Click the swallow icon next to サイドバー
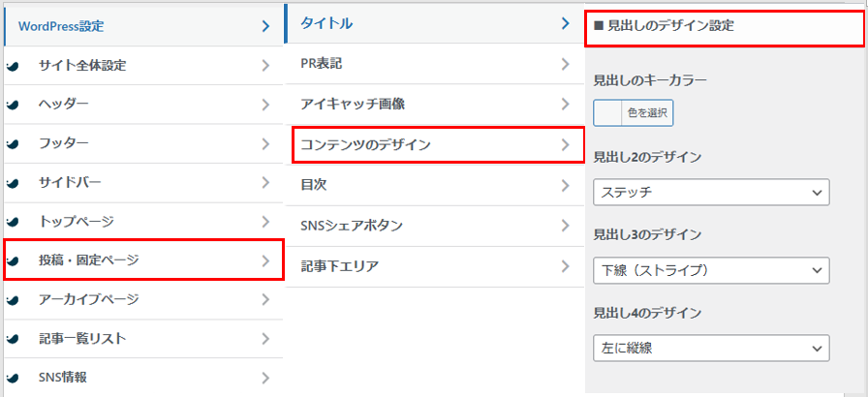Screen dimensions: 868x397 coord(11,183)
